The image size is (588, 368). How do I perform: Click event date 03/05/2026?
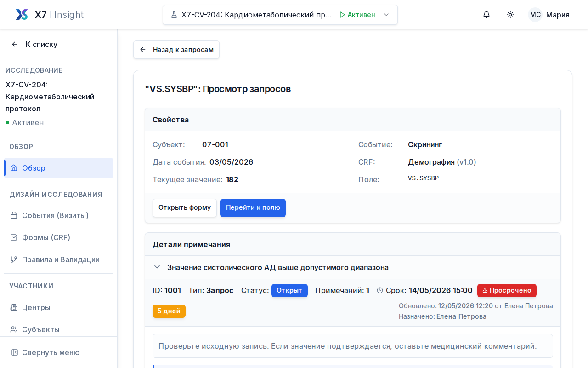(231, 162)
